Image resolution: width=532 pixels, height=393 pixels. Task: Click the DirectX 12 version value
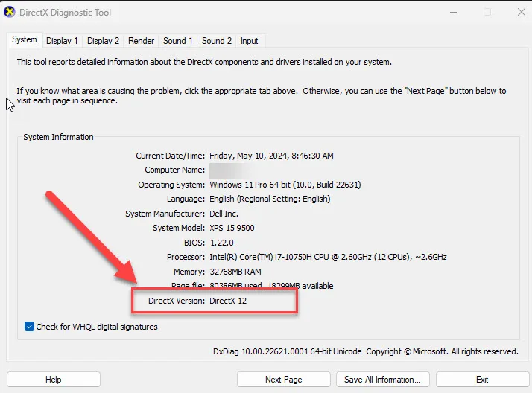pyautogui.click(x=228, y=301)
